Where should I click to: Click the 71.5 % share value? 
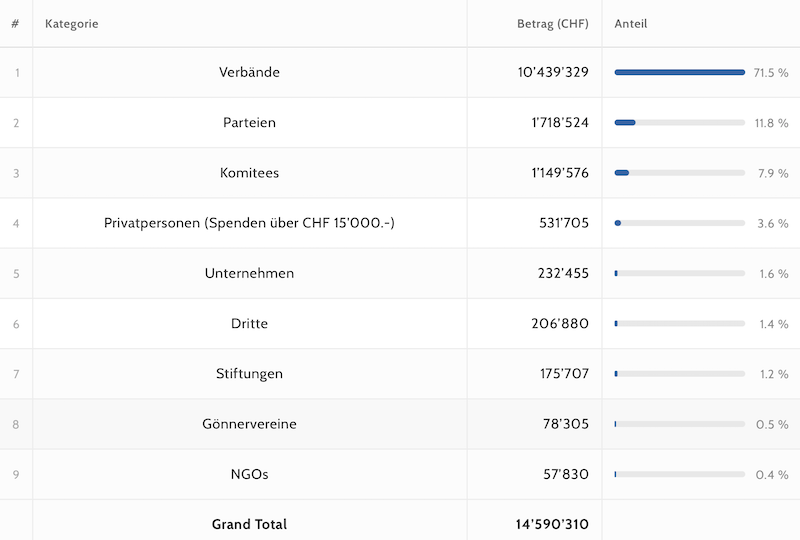point(771,73)
